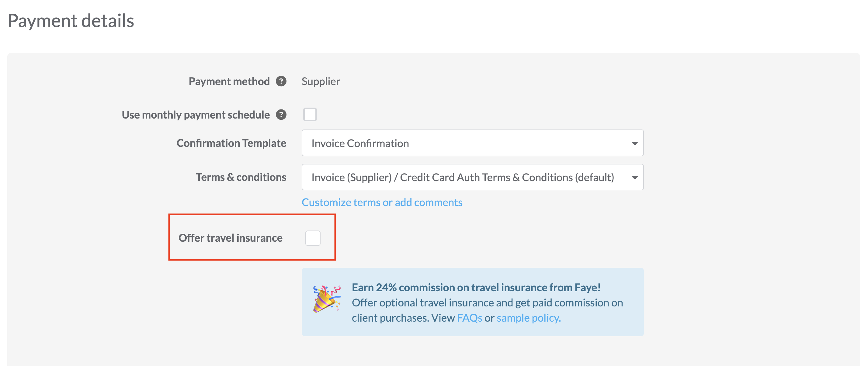Image resolution: width=868 pixels, height=366 pixels.
Task: Click the Payment method help icon
Action: 281,81
